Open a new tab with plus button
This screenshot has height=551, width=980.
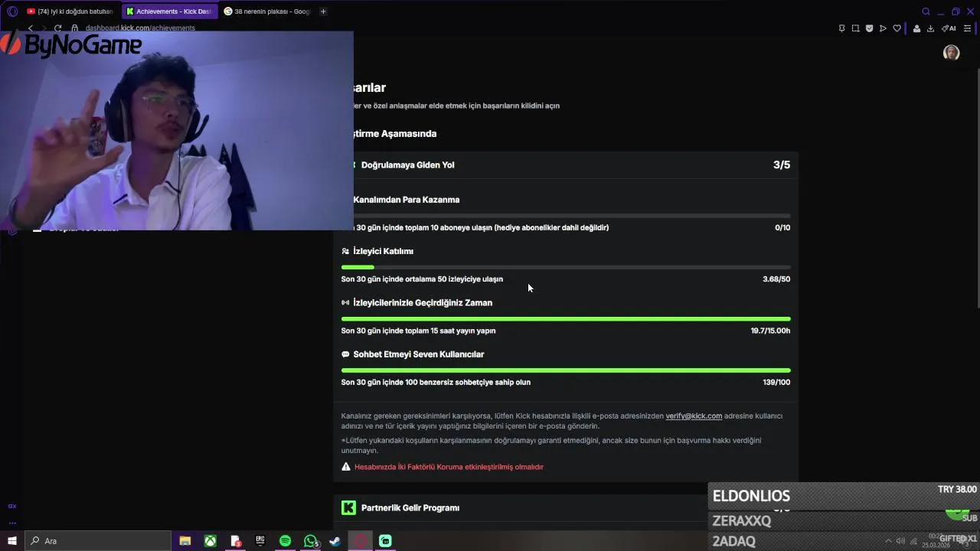click(x=323, y=11)
